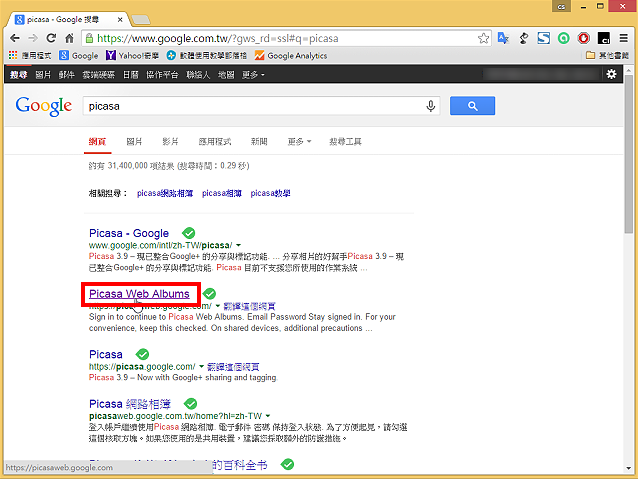Click green safety checkmark beside Picasa Web Albums
Viewport: 638px width, 482px height.
(x=209, y=293)
